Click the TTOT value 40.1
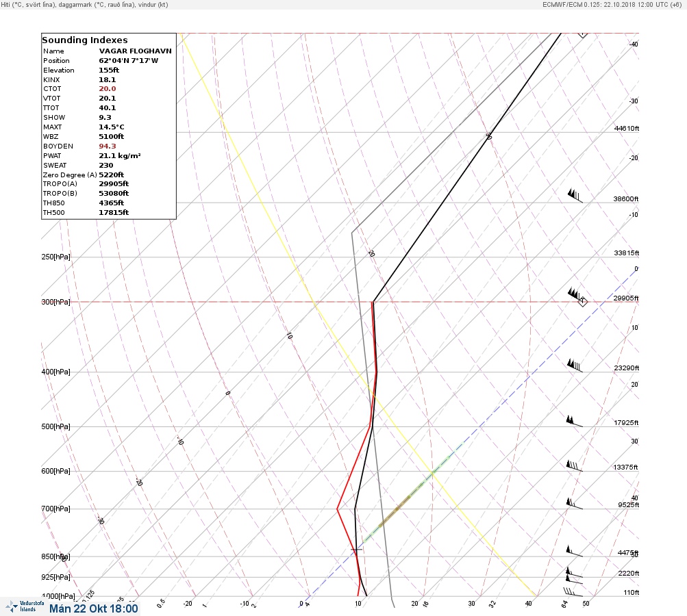This screenshot has width=687, height=616. point(108,107)
